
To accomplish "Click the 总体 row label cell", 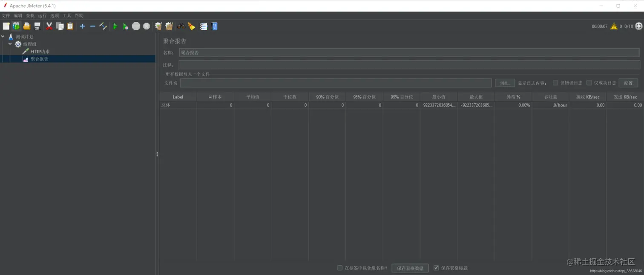I will (178, 105).
